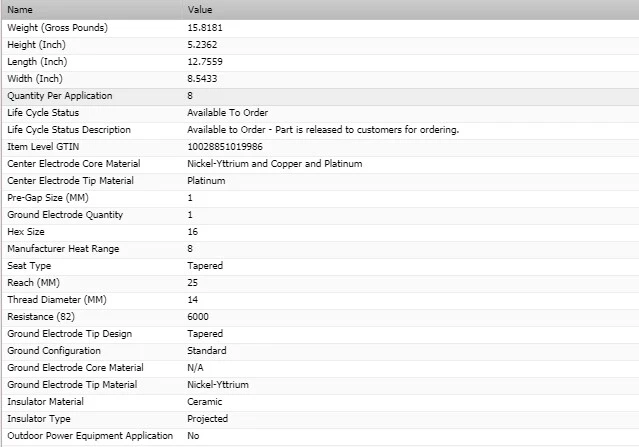The height and width of the screenshot is (447, 639).
Task: Click the Insulator Material Ceramic value
Action: 205,402
